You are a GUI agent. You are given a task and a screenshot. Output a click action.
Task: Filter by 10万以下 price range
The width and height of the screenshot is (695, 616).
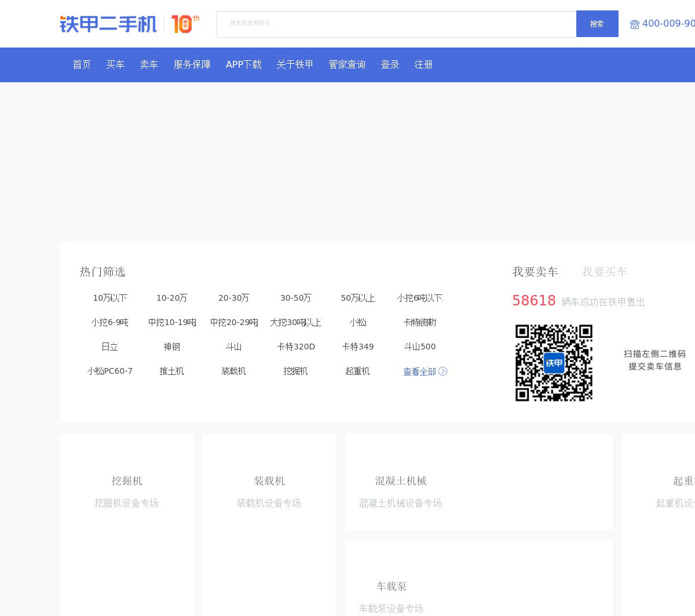(110, 298)
